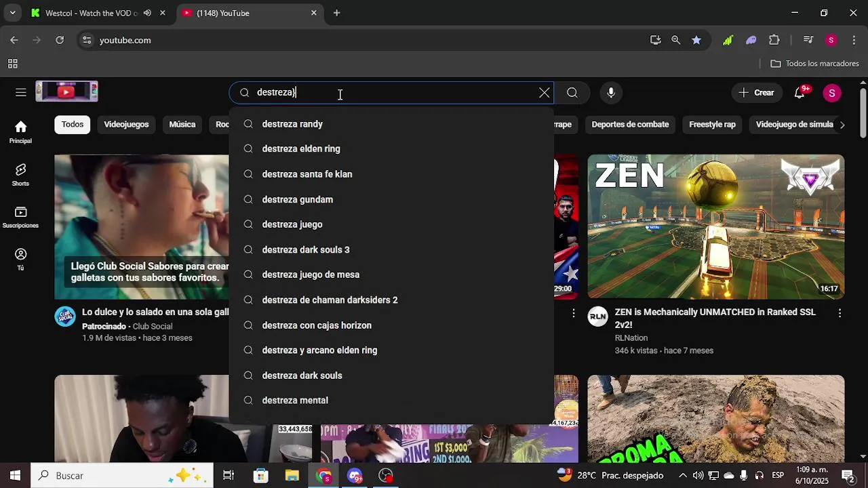Choose suggestion 'destreza dark souls'
The height and width of the screenshot is (488, 868).
point(391,375)
